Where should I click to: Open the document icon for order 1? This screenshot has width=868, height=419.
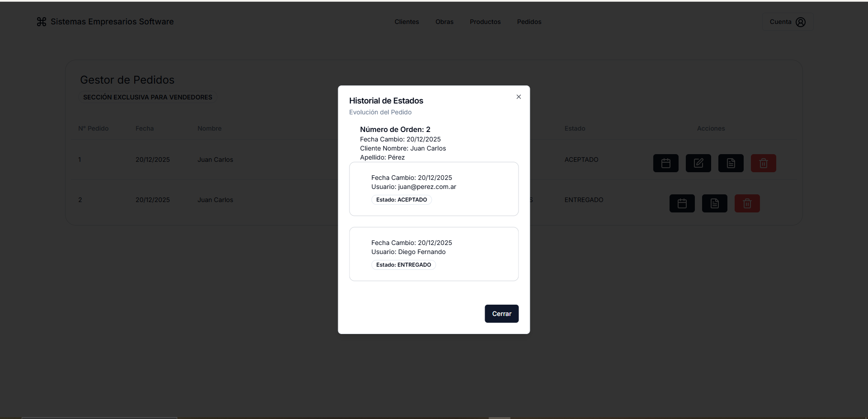pos(731,163)
